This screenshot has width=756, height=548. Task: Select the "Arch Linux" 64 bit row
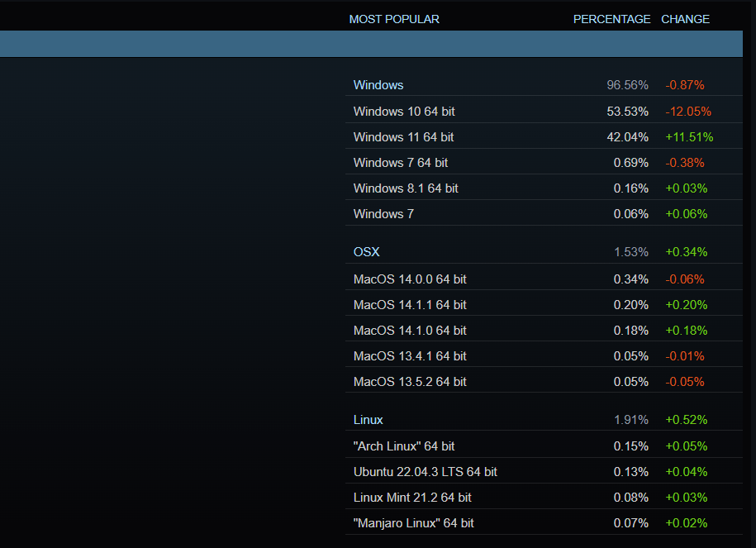tap(404, 446)
